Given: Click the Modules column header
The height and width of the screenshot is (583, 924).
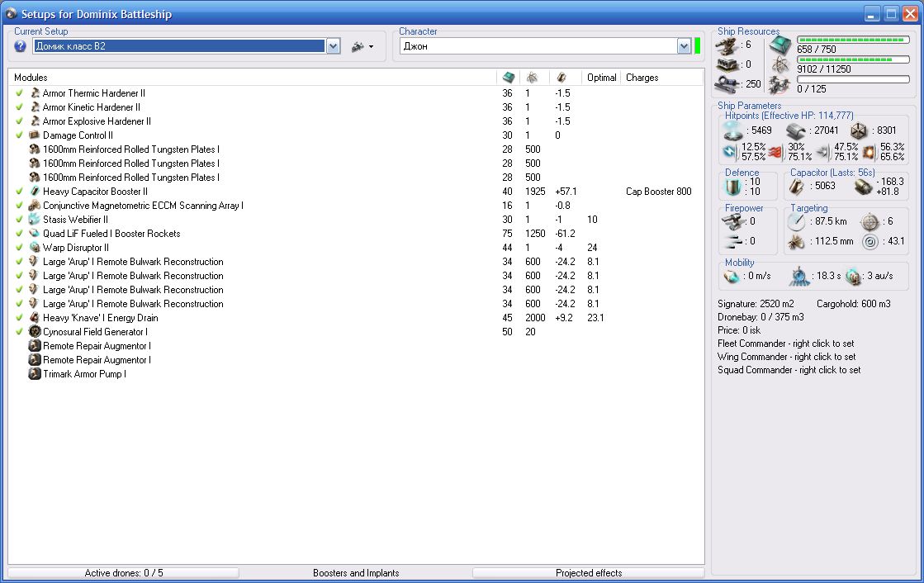Looking at the screenshot, I should pos(253,78).
